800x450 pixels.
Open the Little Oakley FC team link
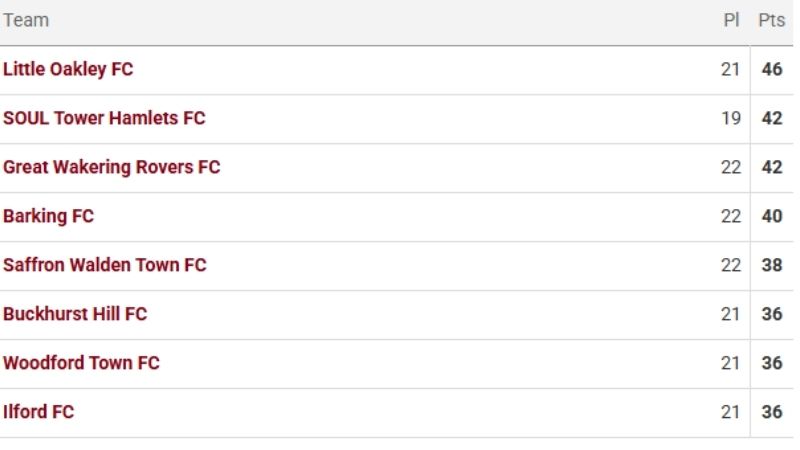68,70
